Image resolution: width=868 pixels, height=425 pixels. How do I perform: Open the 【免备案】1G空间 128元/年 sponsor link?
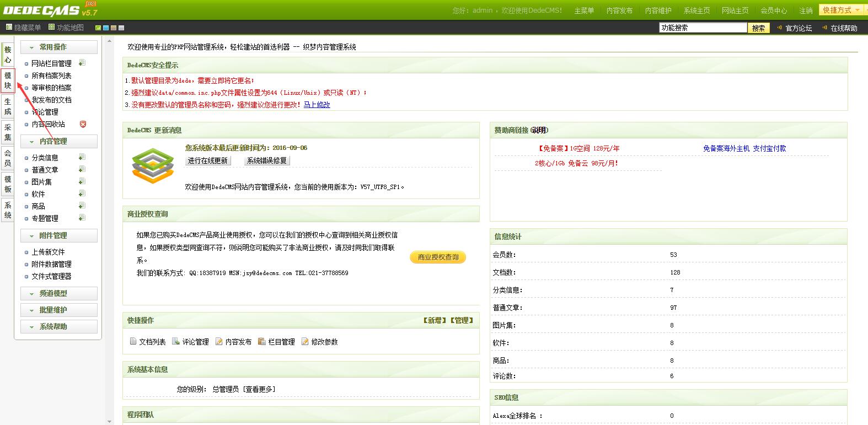(x=577, y=148)
